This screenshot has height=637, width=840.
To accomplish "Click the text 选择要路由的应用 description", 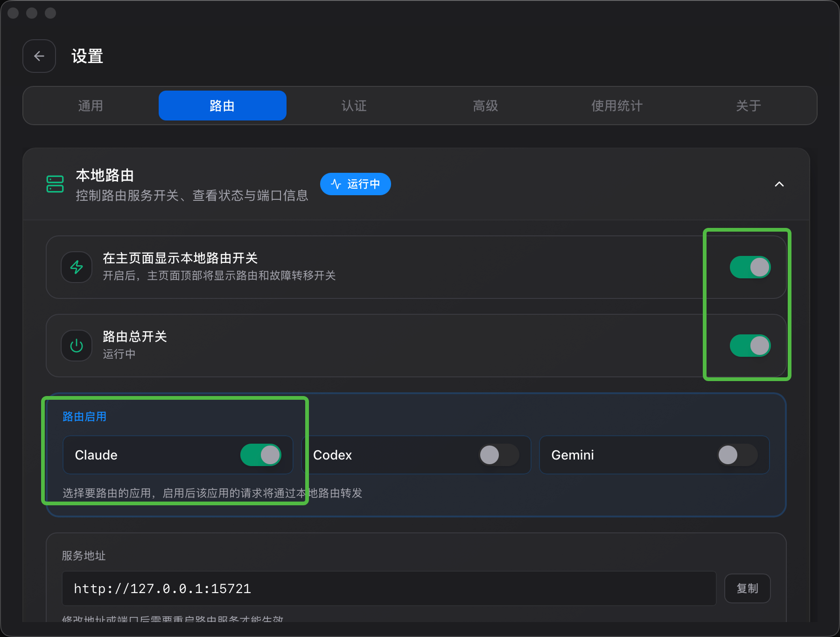I will pyautogui.click(x=212, y=493).
